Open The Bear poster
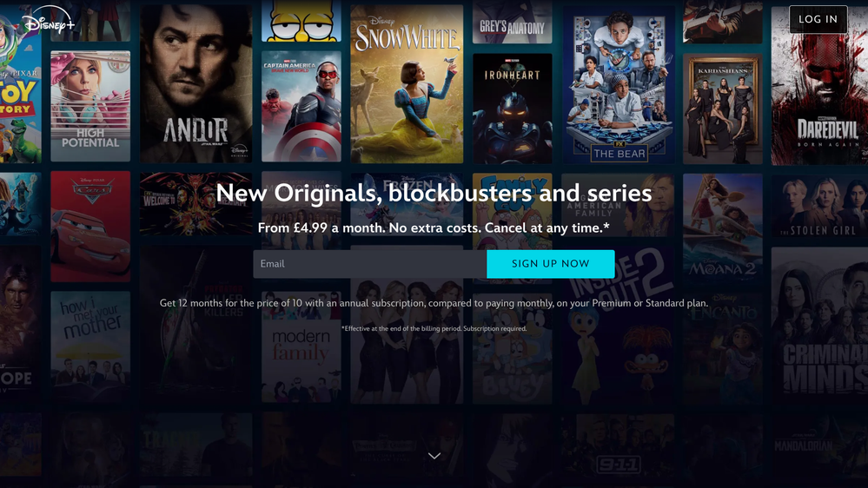The image size is (868, 488). pos(619,84)
